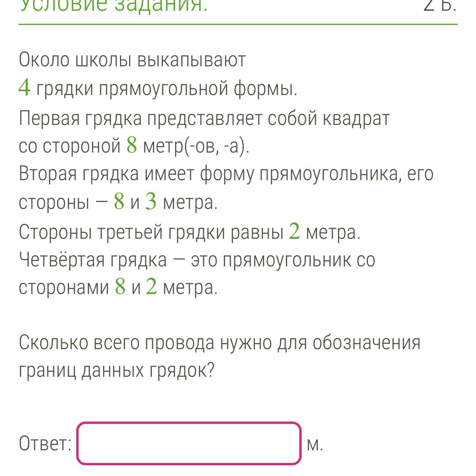This screenshot has width=476, height=476.
Task: Click the Ответ: label
Action: pos(45,443)
